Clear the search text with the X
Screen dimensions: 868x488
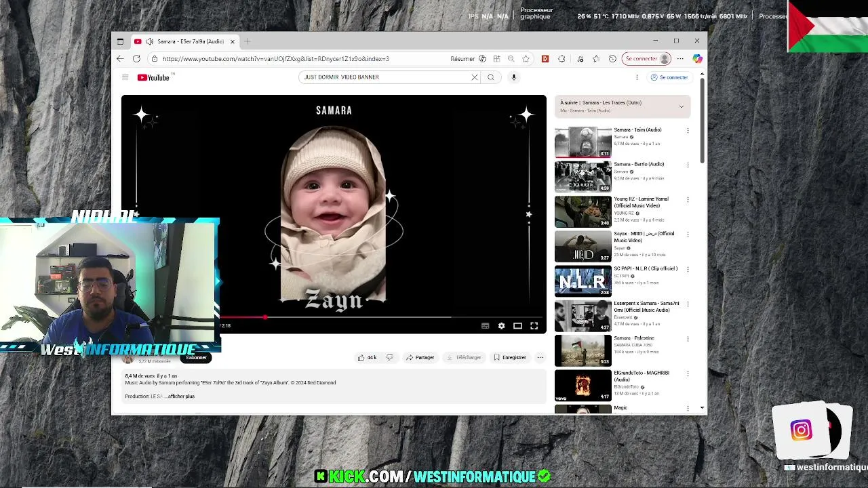click(x=475, y=77)
